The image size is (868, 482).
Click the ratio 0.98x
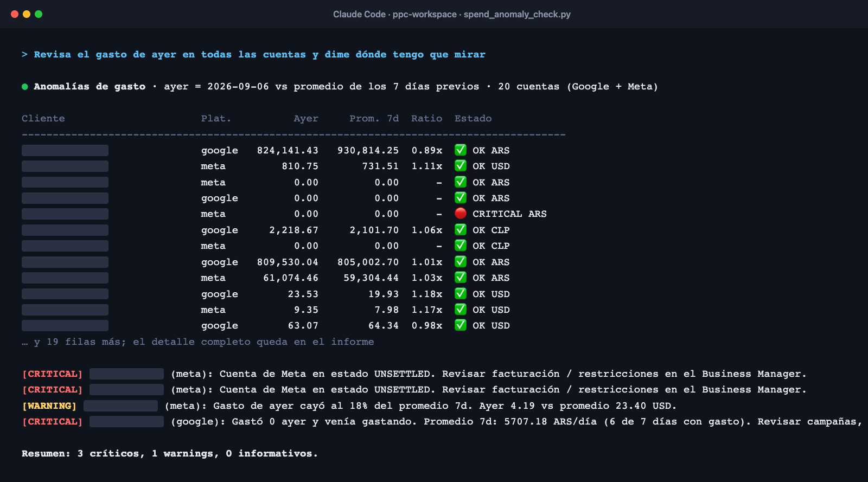pyautogui.click(x=426, y=325)
